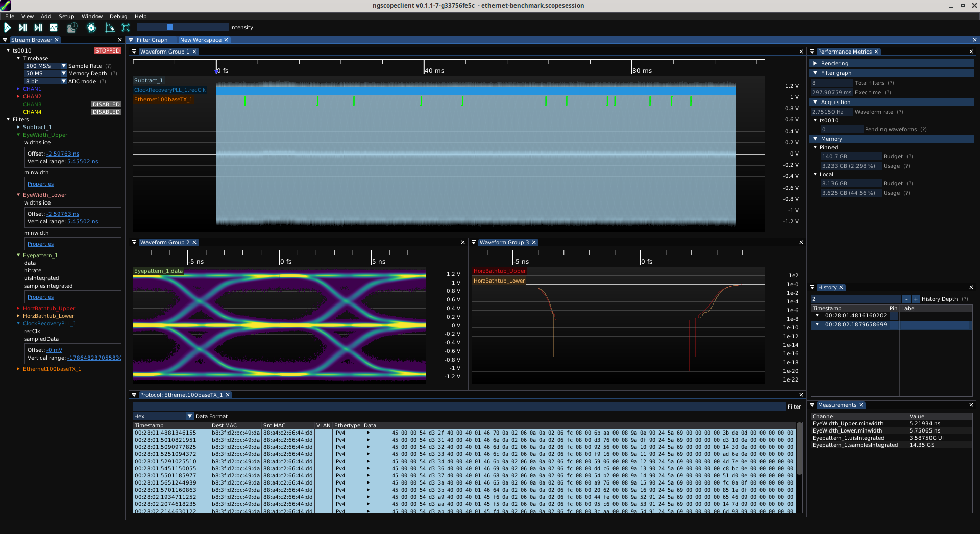Viewport: 980px width, 534px height.
Task: Click the EyeWidth_Upper offset value link
Action: (x=63, y=154)
